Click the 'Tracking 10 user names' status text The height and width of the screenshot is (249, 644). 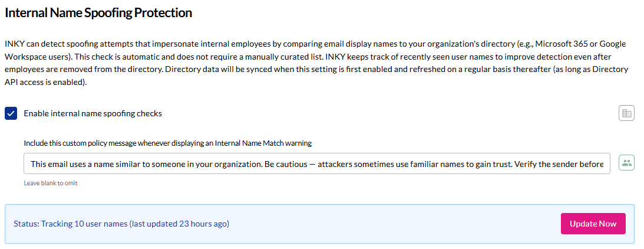[84, 224]
